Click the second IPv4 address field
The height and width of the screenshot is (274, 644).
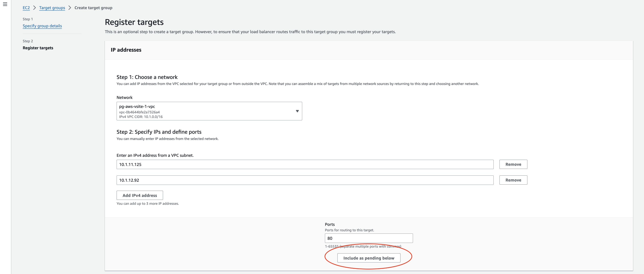point(305,180)
